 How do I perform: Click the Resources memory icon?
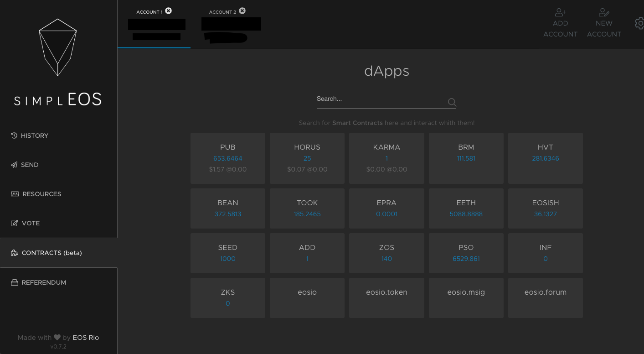[x=15, y=194]
